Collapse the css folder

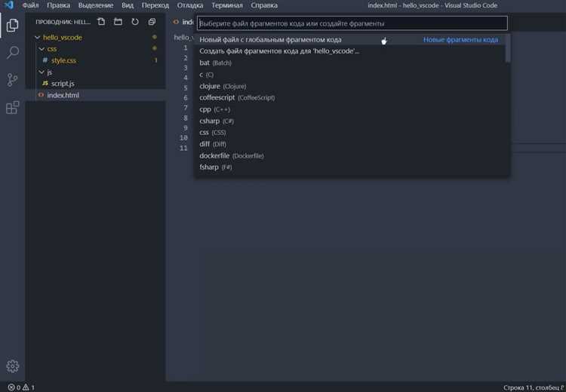51,49
